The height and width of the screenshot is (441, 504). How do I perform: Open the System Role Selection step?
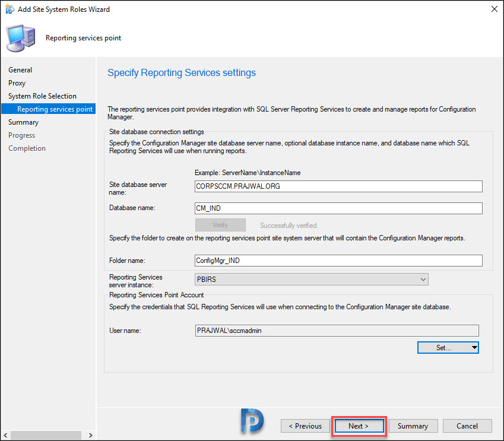tap(42, 96)
